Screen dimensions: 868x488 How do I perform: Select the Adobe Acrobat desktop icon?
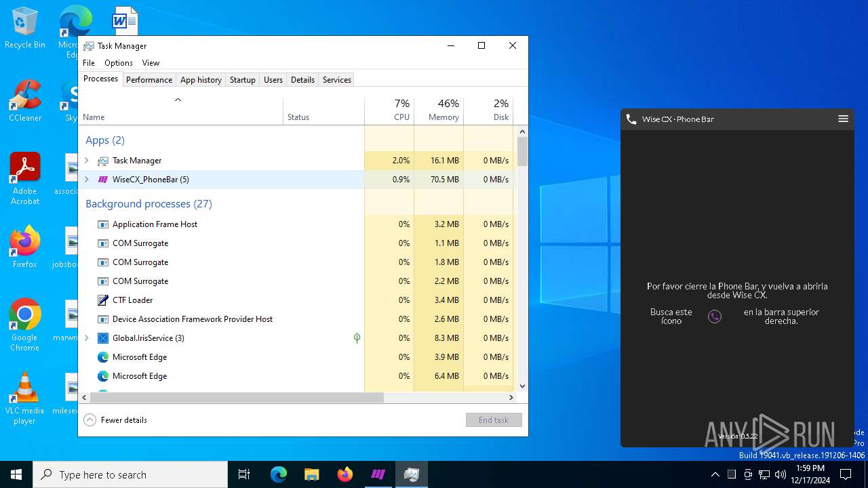pos(25,179)
